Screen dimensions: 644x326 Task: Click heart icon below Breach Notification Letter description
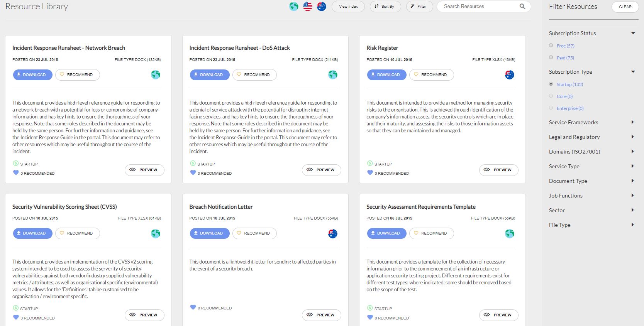[x=193, y=307]
